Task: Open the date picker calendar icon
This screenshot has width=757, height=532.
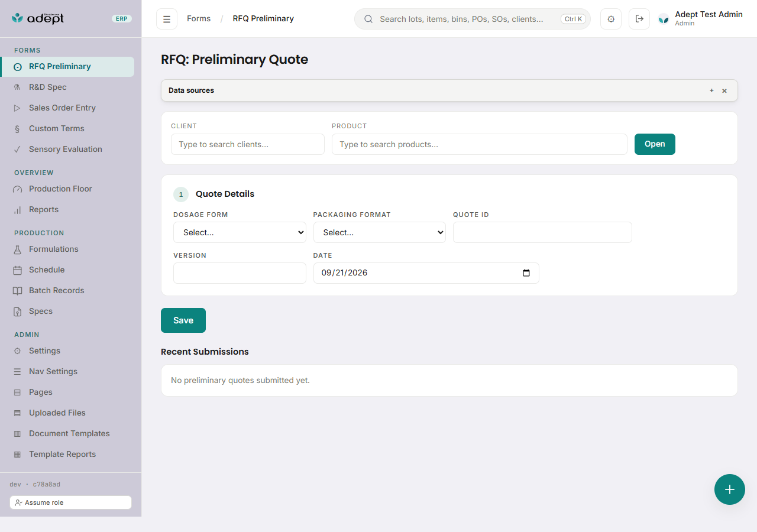Action: [526, 273]
